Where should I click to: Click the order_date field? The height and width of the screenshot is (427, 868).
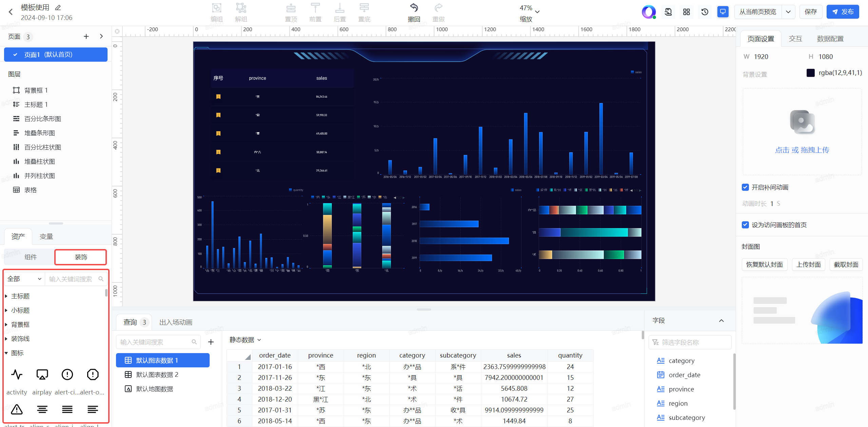pyautogui.click(x=684, y=375)
